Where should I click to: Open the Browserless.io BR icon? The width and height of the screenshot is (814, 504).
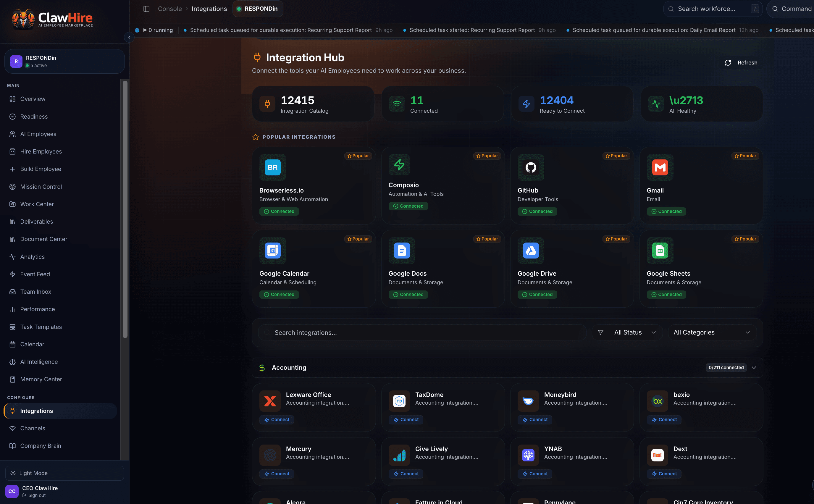coord(272,167)
